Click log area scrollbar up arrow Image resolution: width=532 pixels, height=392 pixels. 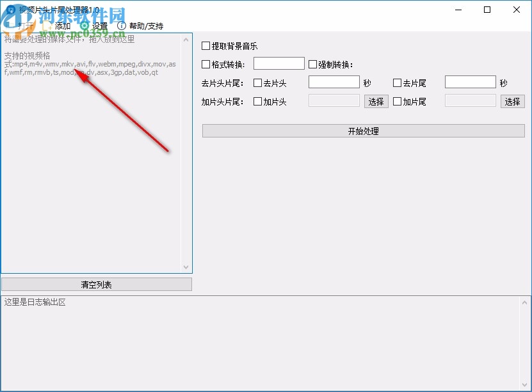[524, 302]
